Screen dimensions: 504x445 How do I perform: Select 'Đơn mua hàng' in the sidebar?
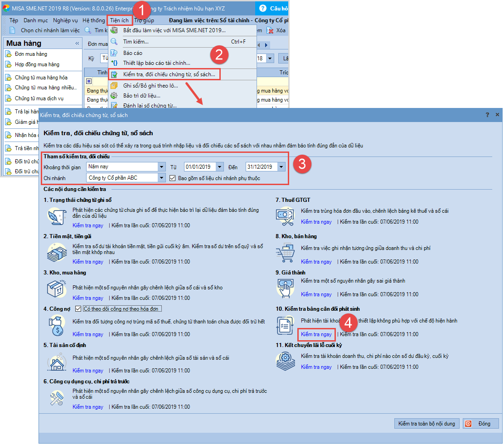31,54
